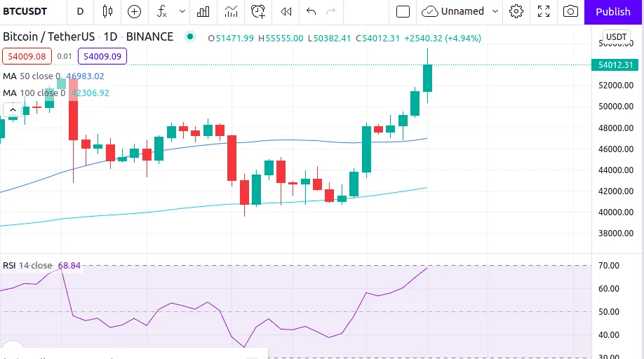
Task: Select the layout square toggle
Action: click(403, 11)
